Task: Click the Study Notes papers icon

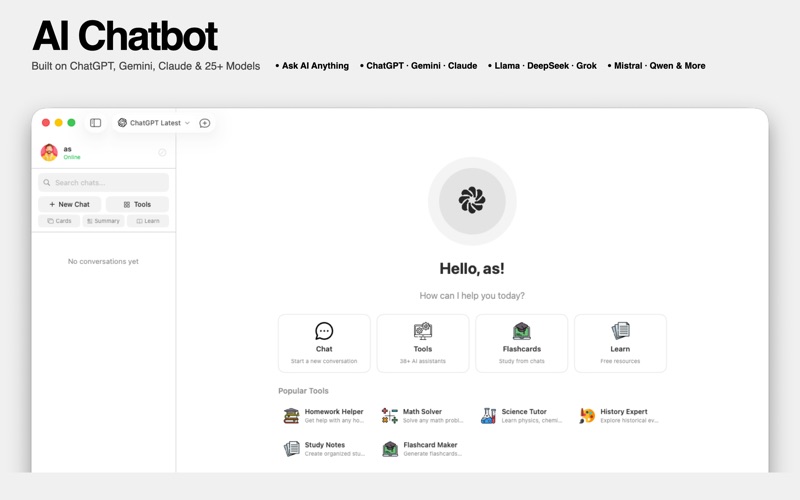Action: pyautogui.click(x=291, y=448)
